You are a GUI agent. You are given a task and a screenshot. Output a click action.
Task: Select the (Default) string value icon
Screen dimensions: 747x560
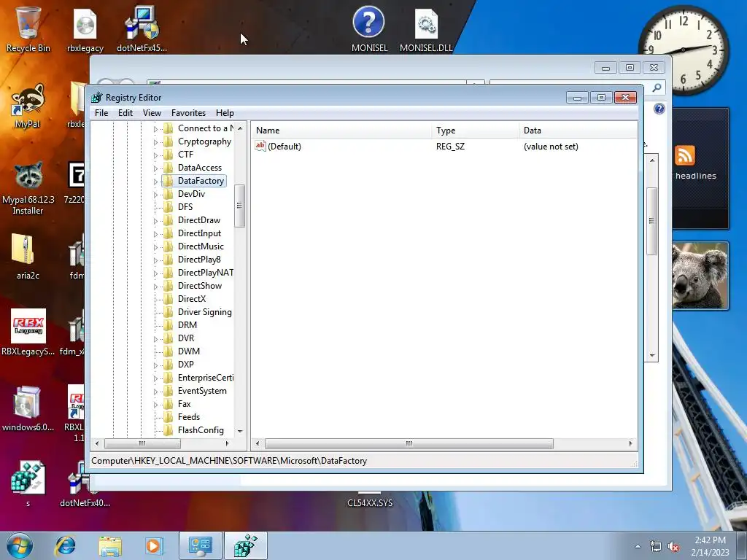260,146
